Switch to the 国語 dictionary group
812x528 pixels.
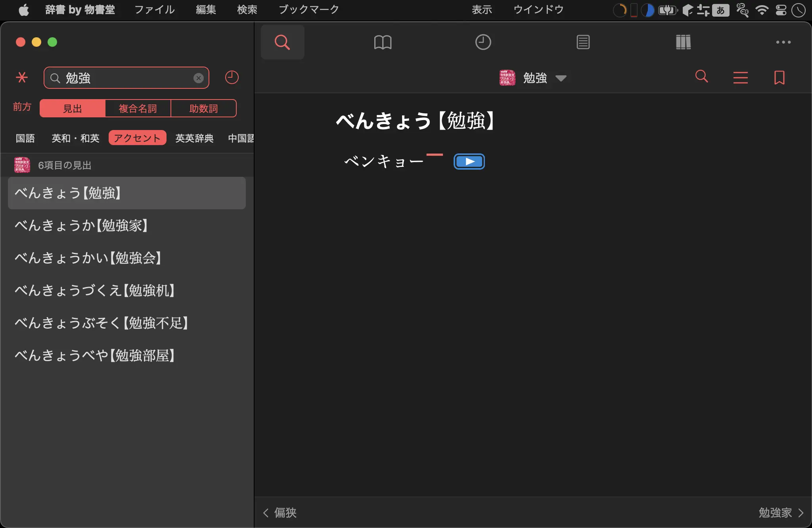pyautogui.click(x=25, y=138)
